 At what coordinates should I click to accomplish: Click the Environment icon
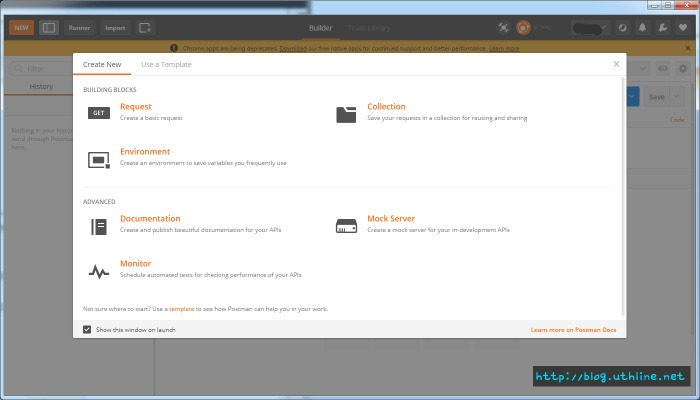99,160
